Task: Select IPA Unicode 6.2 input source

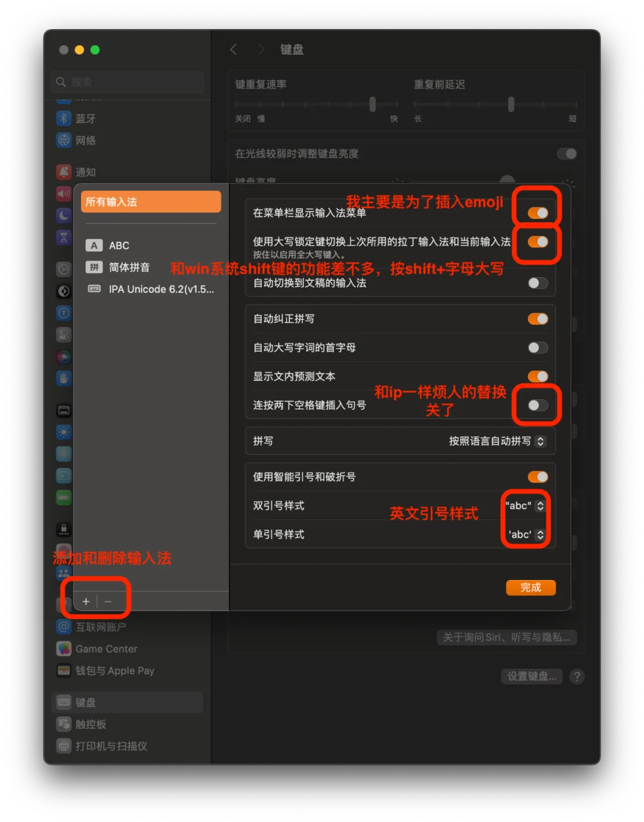Action: pyautogui.click(x=151, y=289)
